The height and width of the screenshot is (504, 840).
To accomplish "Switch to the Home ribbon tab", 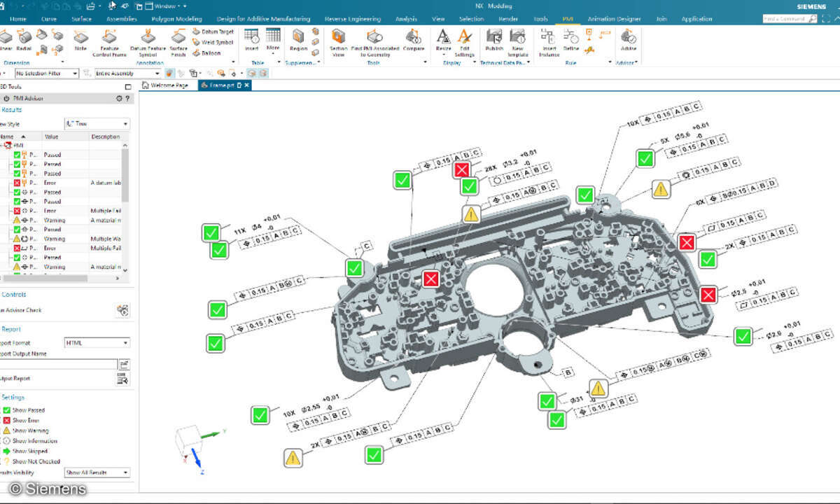I will click(x=19, y=19).
